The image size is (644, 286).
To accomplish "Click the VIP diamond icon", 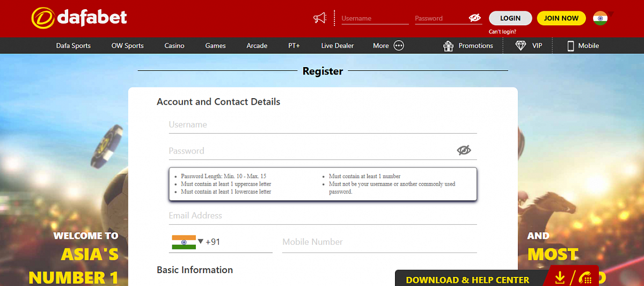I will point(521,46).
